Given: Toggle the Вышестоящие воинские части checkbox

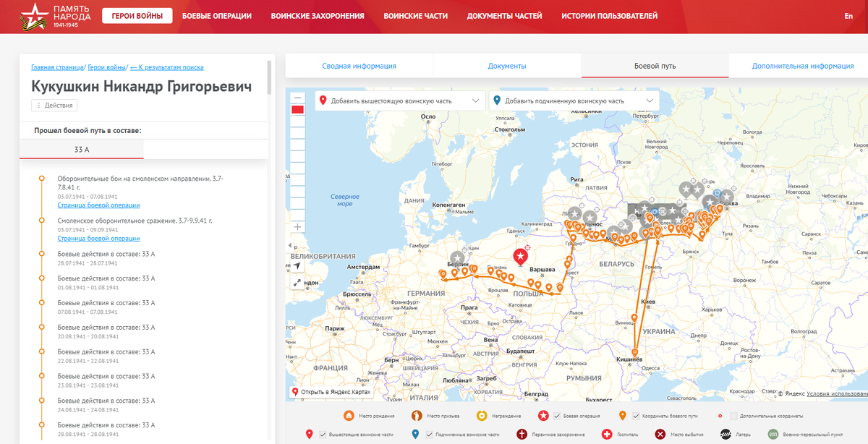Looking at the screenshot, I should [x=322, y=434].
